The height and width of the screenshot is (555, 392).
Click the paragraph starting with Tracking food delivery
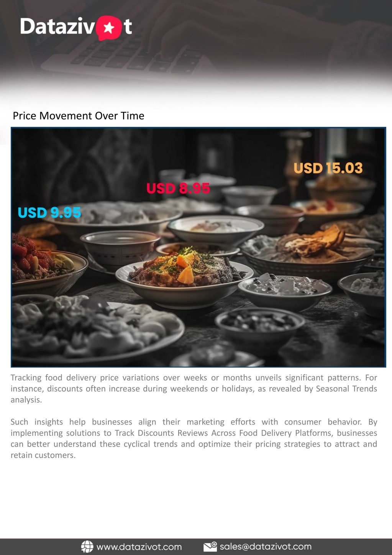click(x=194, y=389)
